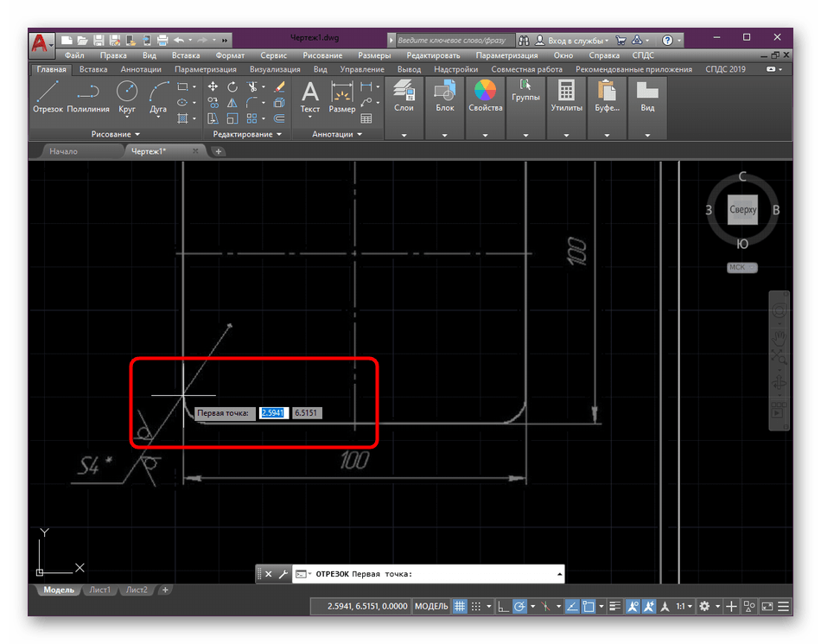The height and width of the screenshot is (644, 821).
Task: Switch to the Аннотации ribbon tab
Action: [141, 69]
